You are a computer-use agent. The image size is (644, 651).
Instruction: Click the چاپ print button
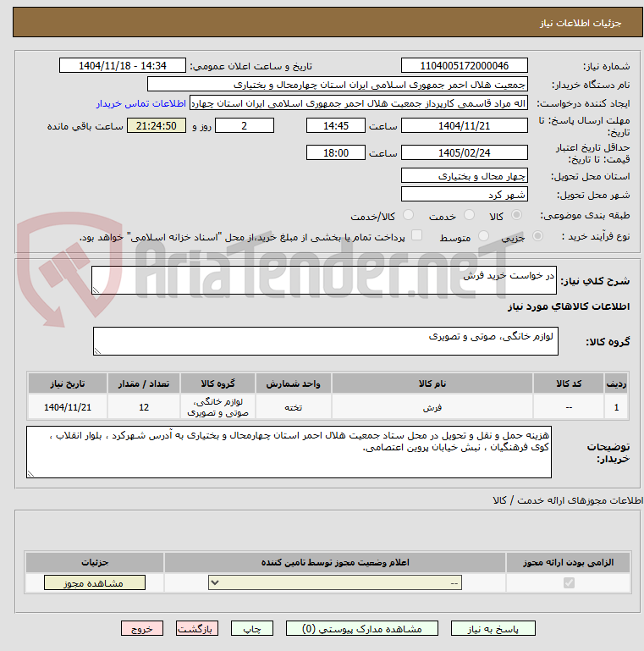252,629
